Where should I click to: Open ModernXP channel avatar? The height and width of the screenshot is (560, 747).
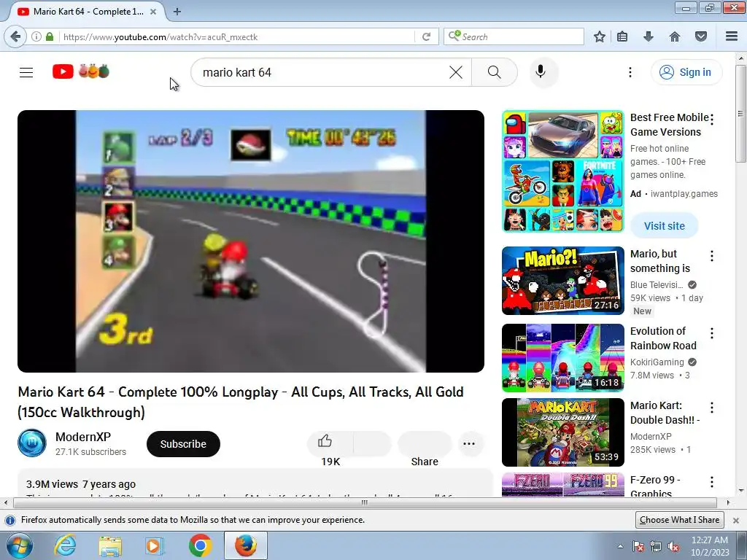tap(32, 443)
